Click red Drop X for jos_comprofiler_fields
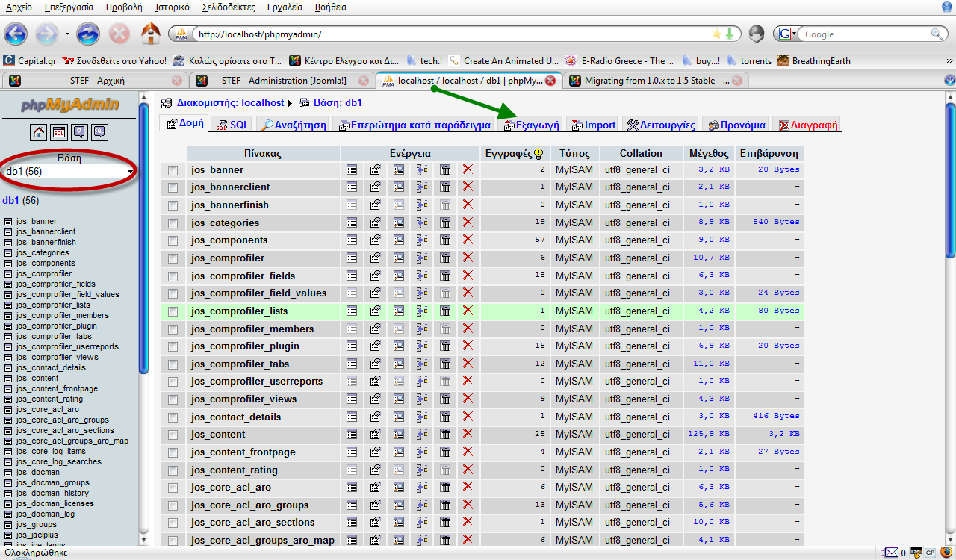 468,275
